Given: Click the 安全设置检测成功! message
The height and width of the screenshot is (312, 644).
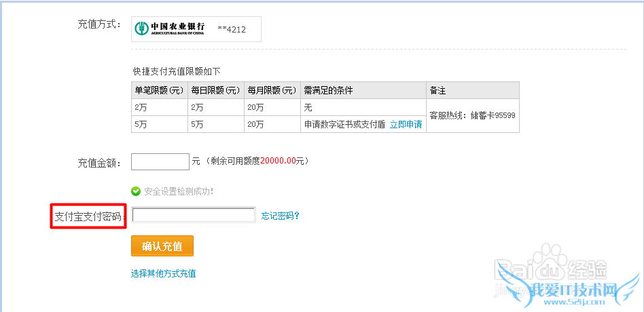Looking at the screenshot, I should 179,191.
